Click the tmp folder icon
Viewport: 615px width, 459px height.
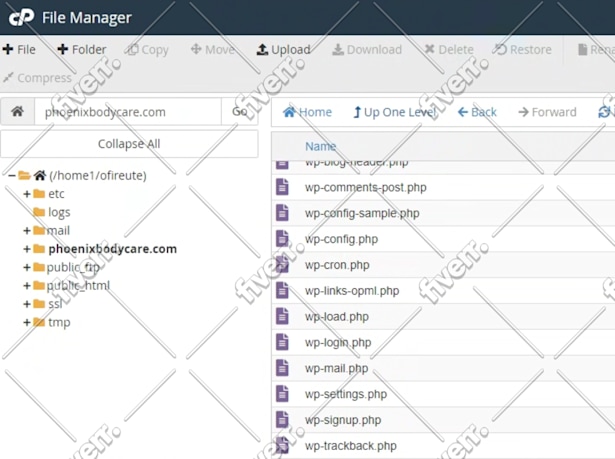pyautogui.click(x=39, y=322)
